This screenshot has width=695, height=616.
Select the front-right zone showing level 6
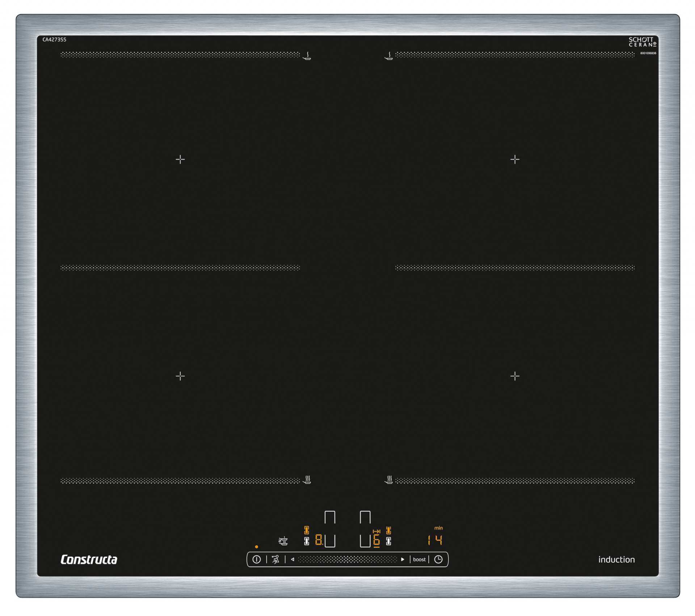[376, 540]
